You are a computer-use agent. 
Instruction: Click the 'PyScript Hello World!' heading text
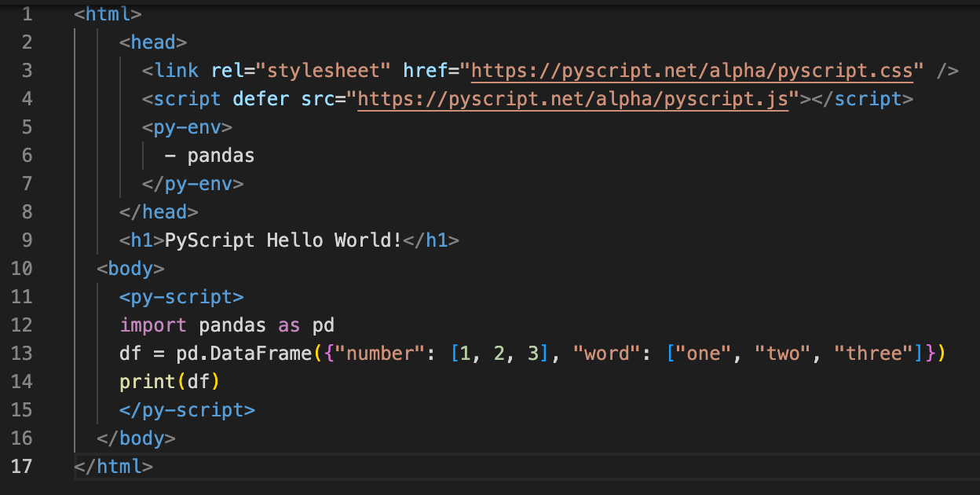pos(283,240)
